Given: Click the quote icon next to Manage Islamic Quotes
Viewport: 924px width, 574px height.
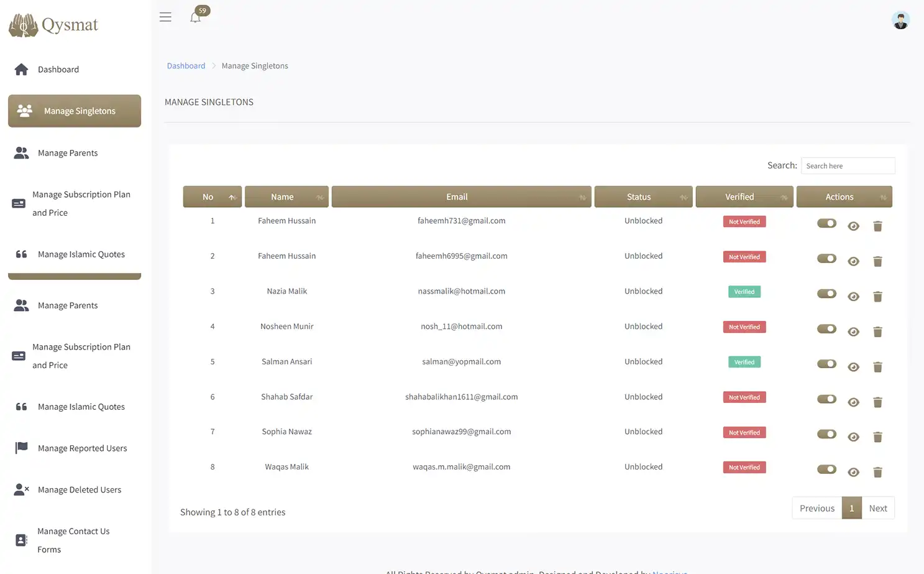Looking at the screenshot, I should [21, 254].
